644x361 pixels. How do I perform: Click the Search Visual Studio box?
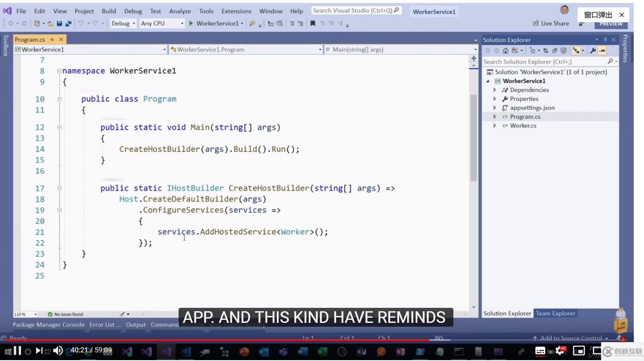click(x=356, y=10)
